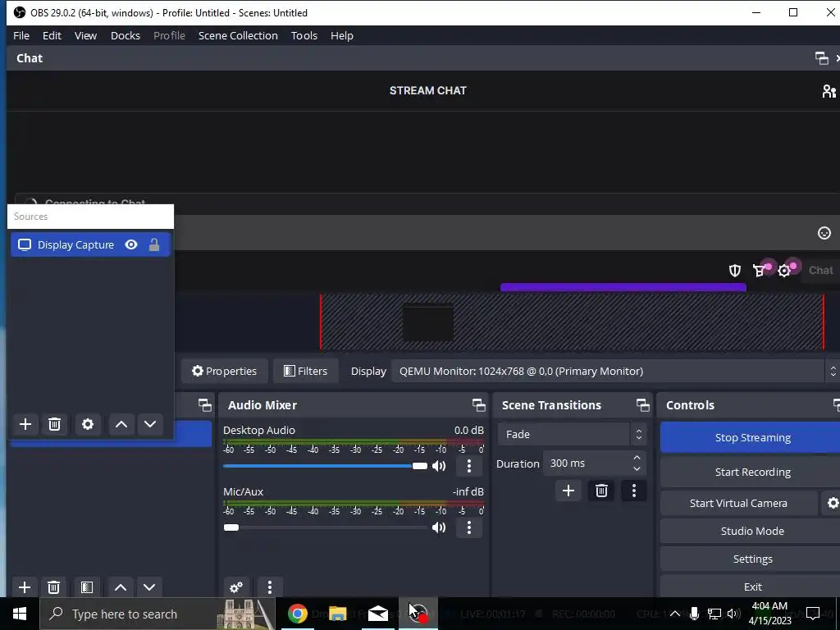The width and height of the screenshot is (840, 630).
Task: Move source down in Sources dock
Action: pos(150,424)
